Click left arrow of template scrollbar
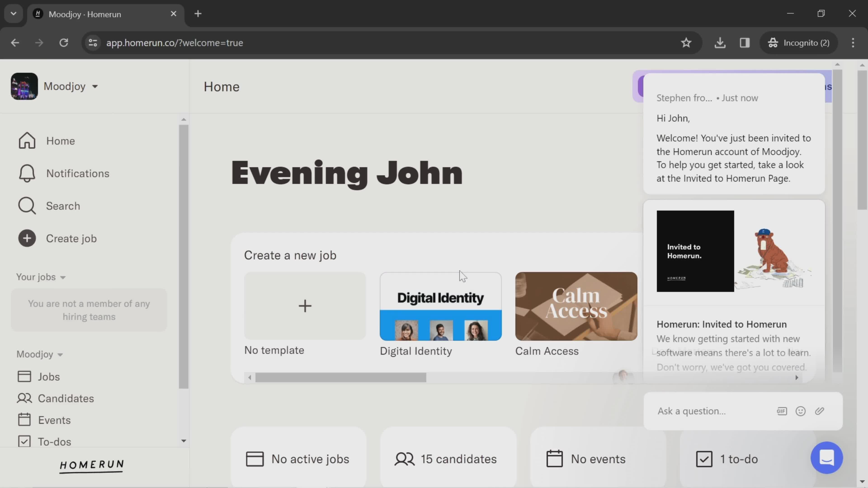 [249, 378]
